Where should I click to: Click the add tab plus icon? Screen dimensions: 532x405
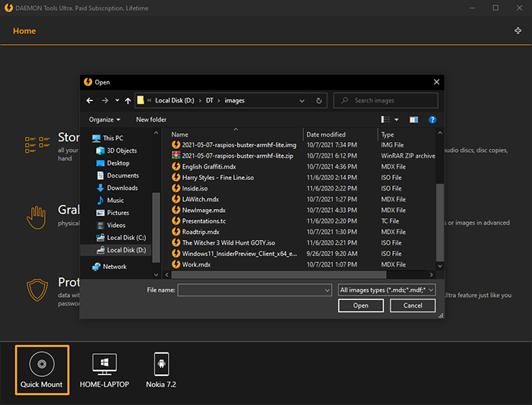click(x=518, y=31)
